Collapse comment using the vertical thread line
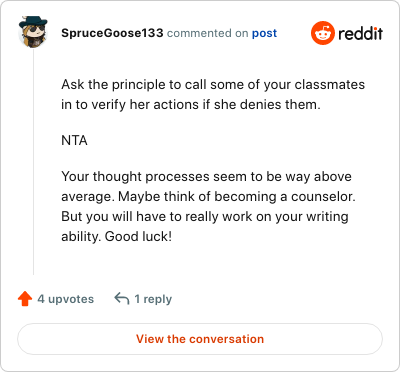 pyautogui.click(x=33, y=162)
